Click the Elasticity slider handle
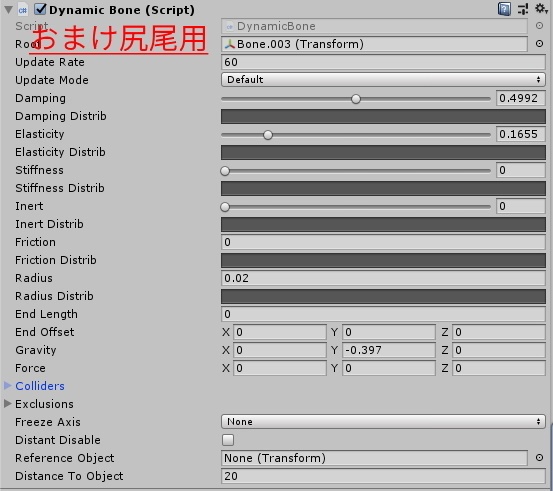 pos(268,135)
